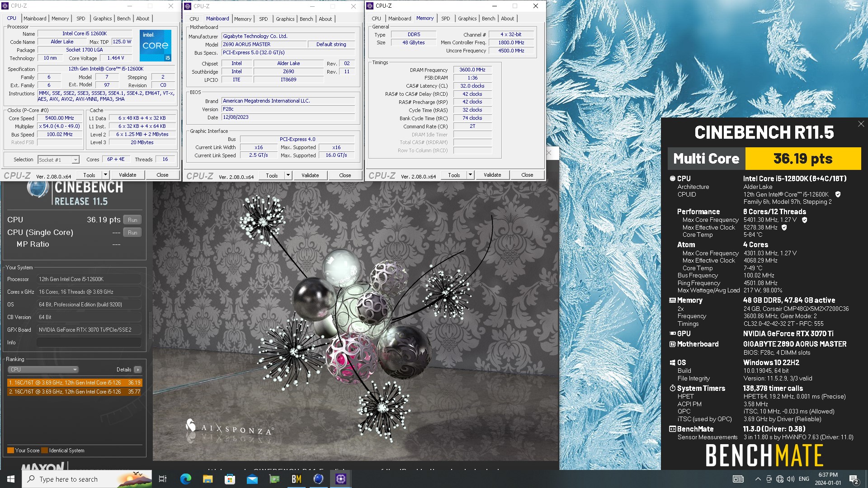Click the BenchMate section icon beside version 11.3.0
Screen dimensions: 868x488
(673, 429)
